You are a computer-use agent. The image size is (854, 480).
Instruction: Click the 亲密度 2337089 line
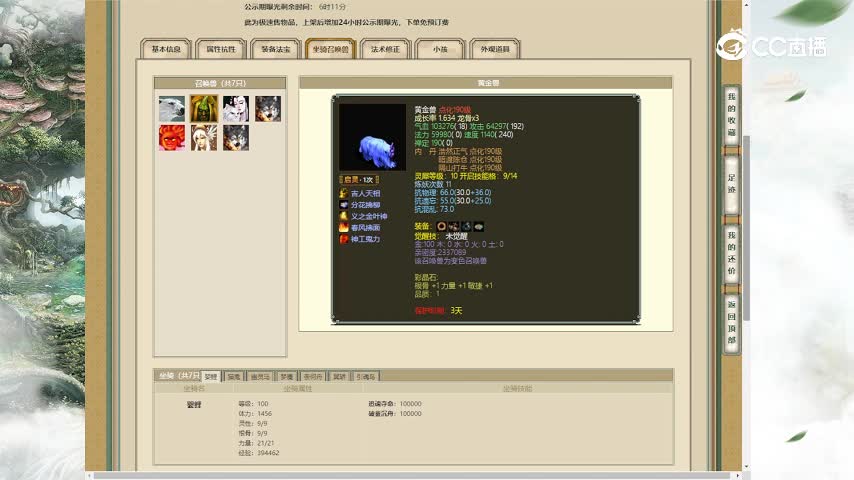(x=440, y=252)
